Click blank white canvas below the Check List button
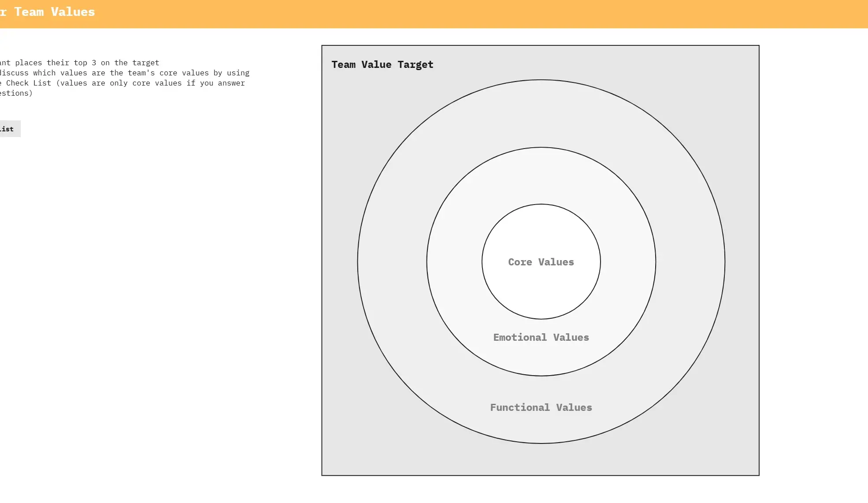Screen dimensions: 868x503 pyautogui.click(x=88, y=265)
